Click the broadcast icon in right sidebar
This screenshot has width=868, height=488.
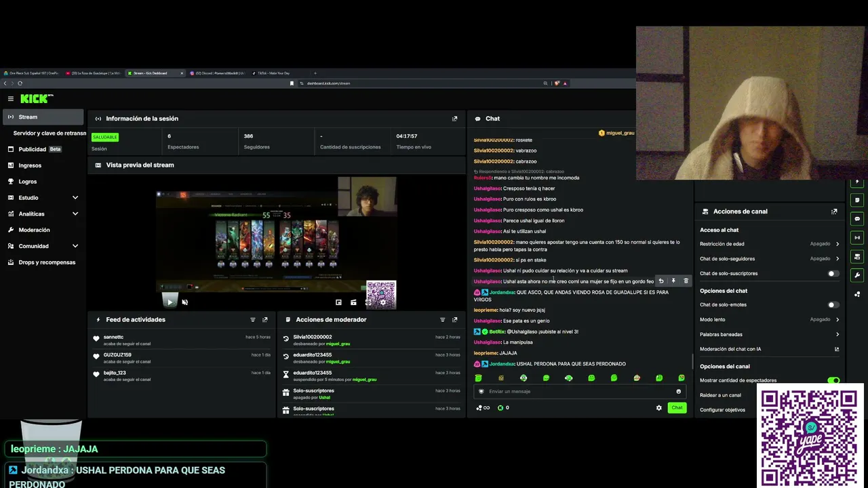pyautogui.click(x=858, y=238)
